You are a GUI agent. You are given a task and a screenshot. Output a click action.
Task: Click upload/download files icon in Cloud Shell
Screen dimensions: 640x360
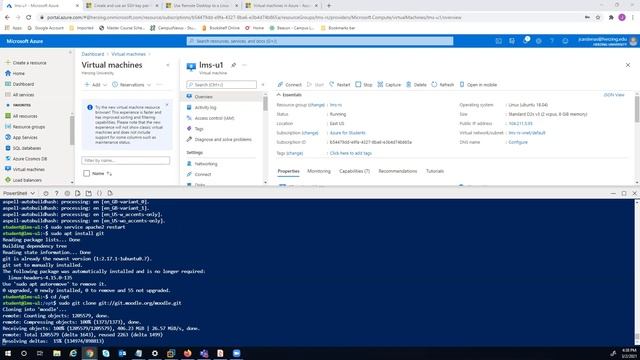coord(78,193)
